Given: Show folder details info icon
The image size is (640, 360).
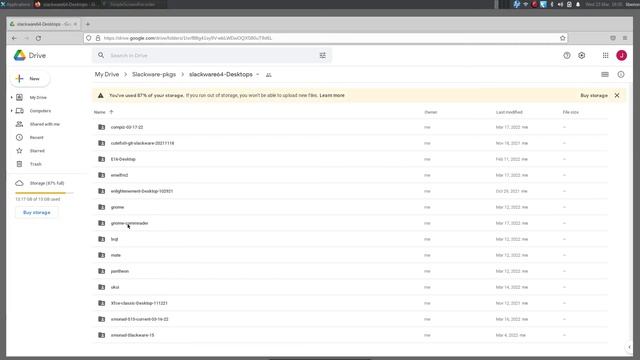Looking at the screenshot, I should tap(621, 75).
